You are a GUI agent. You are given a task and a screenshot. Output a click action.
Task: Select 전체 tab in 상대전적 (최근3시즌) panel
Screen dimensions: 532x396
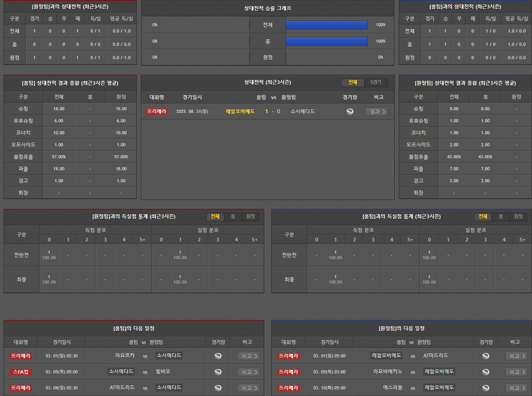(x=353, y=83)
